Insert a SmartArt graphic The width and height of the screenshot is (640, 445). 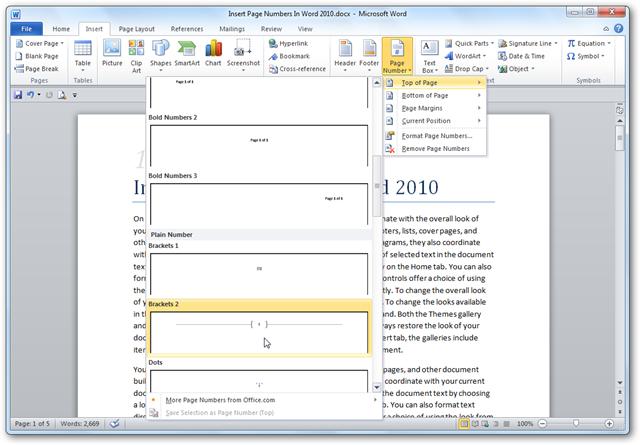(x=187, y=53)
